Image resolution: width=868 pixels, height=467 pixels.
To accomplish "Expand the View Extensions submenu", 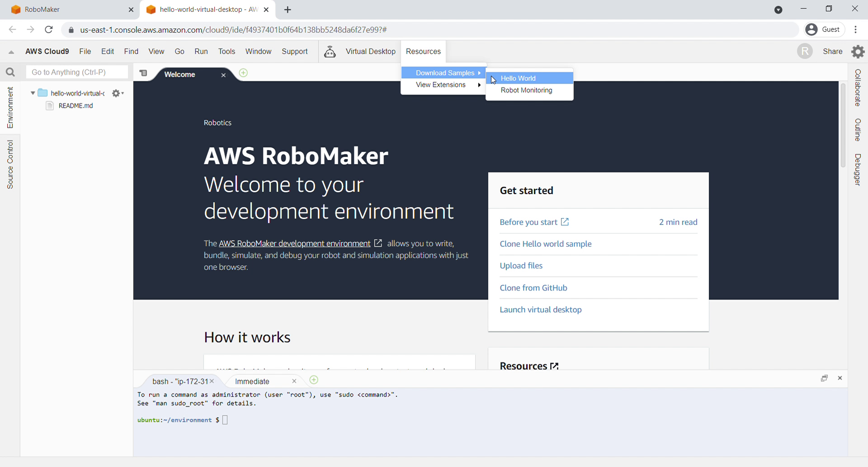I will click(443, 85).
